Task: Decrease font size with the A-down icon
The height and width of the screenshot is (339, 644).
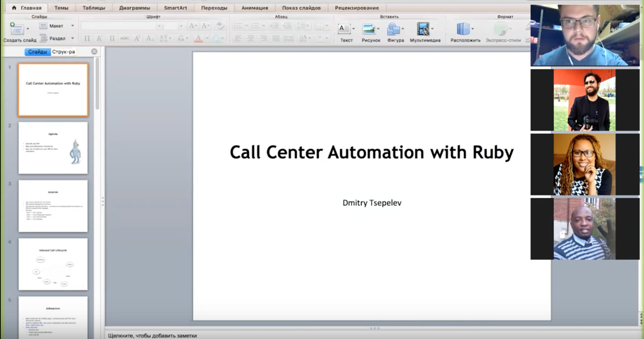Action: pyautogui.click(x=206, y=26)
